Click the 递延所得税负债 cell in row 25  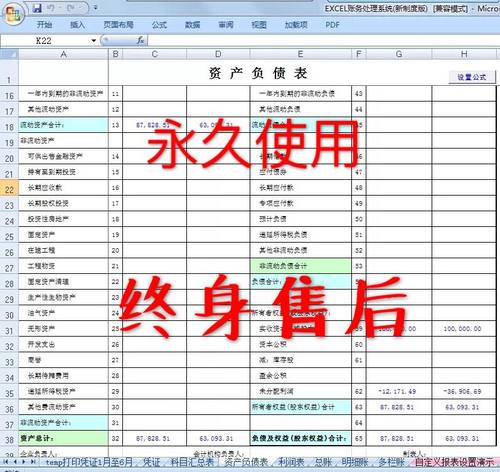(x=300, y=235)
